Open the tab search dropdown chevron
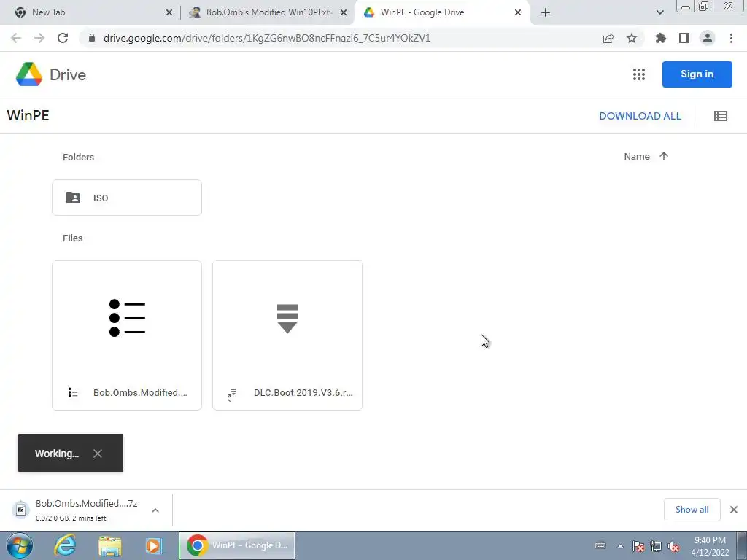This screenshot has height=560, width=747. click(659, 12)
